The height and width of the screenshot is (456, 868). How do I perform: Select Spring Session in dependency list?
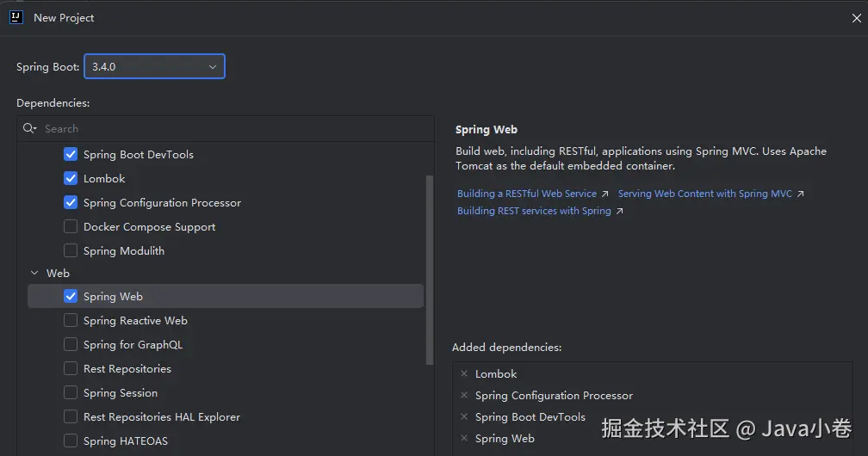click(120, 393)
